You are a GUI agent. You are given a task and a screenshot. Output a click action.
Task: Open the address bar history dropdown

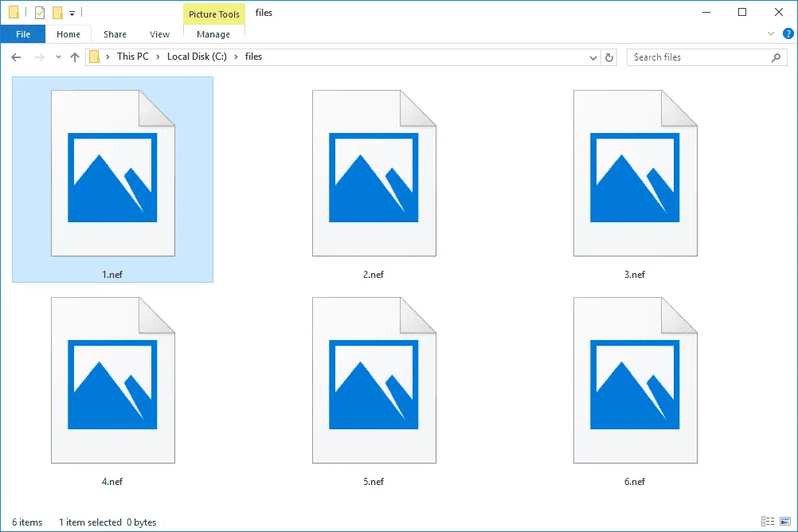(593, 57)
